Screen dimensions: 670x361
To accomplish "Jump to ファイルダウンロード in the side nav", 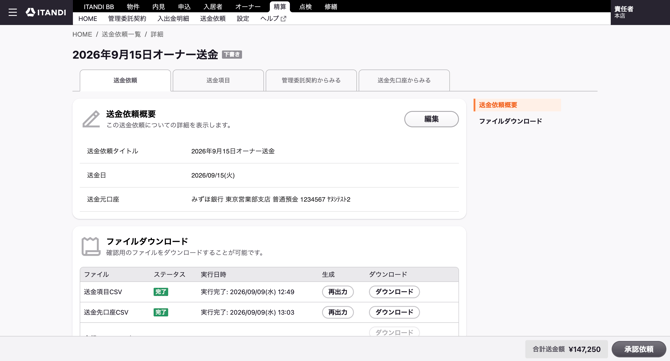I will click(510, 121).
